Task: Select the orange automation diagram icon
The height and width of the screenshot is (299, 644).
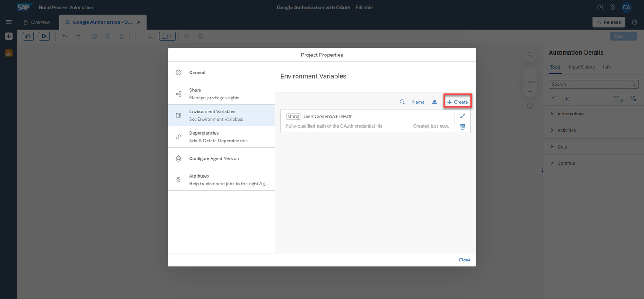Action: (x=8, y=53)
